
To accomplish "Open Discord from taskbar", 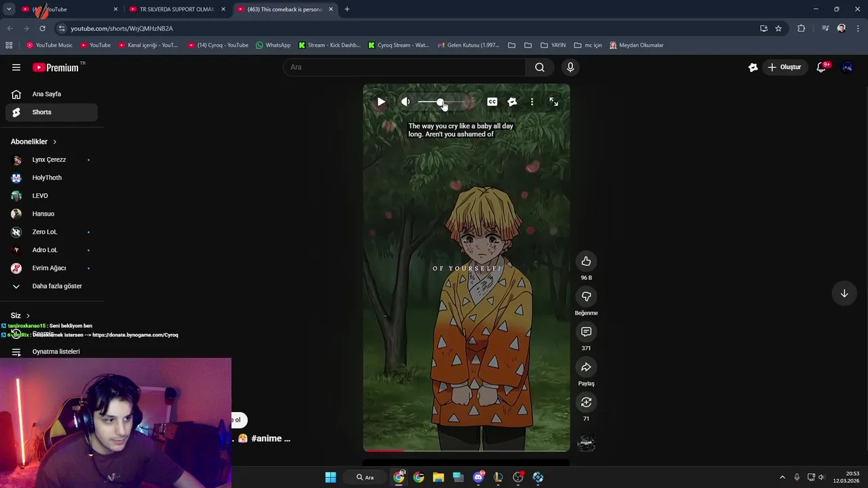I will tap(478, 477).
